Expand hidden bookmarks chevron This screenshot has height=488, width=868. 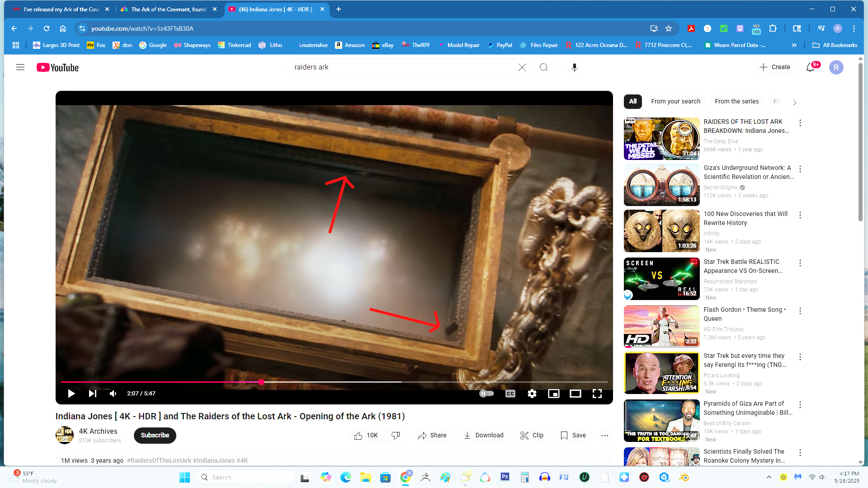[794, 45]
